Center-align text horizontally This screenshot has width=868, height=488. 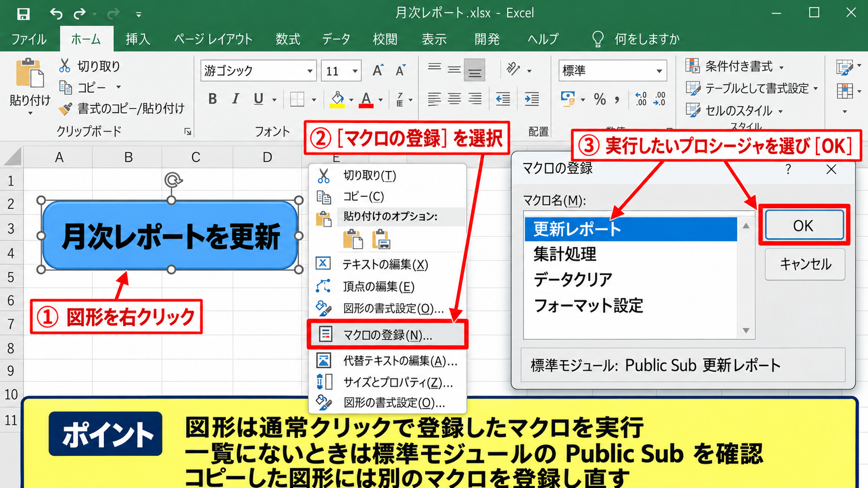[x=454, y=99]
